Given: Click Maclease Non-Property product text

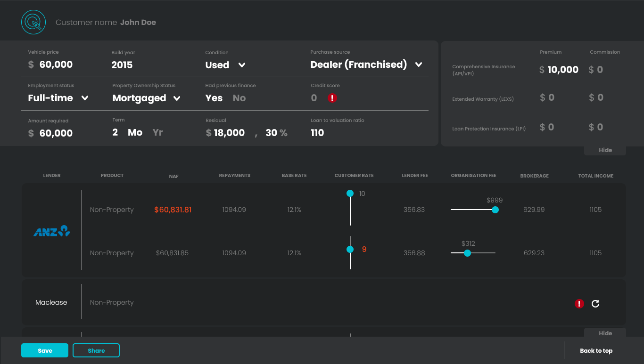Looking at the screenshot, I should pyautogui.click(x=112, y=302).
